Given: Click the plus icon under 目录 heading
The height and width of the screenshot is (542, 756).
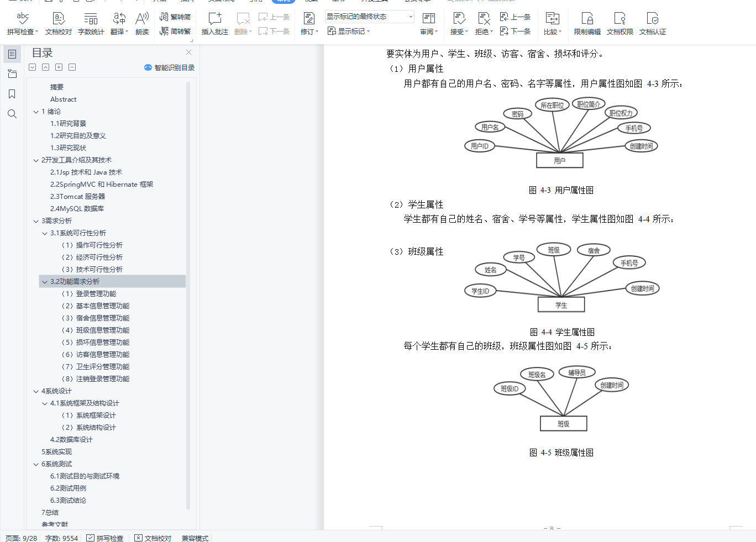Looking at the screenshot, I should (x=59, y=67).
